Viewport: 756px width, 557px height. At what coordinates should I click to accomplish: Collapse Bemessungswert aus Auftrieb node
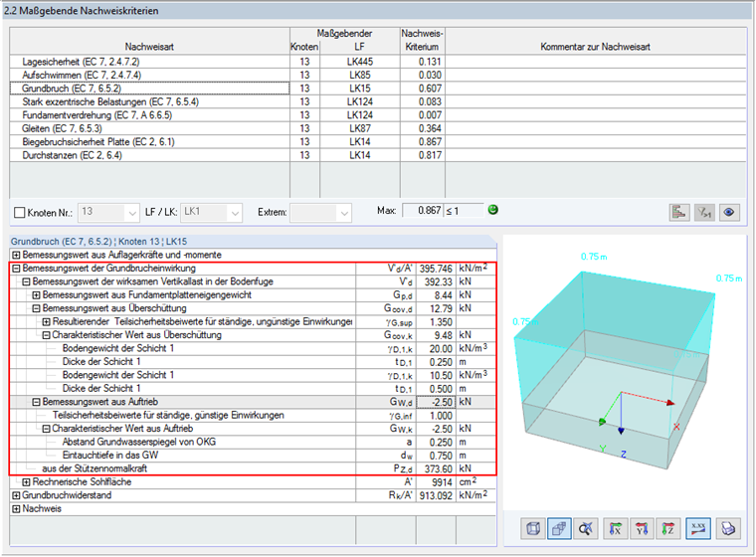coord(36,402)
